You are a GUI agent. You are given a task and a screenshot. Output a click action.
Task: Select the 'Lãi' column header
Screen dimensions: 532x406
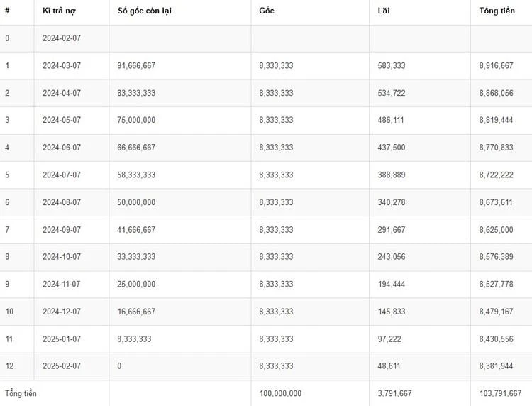point(384,11)
